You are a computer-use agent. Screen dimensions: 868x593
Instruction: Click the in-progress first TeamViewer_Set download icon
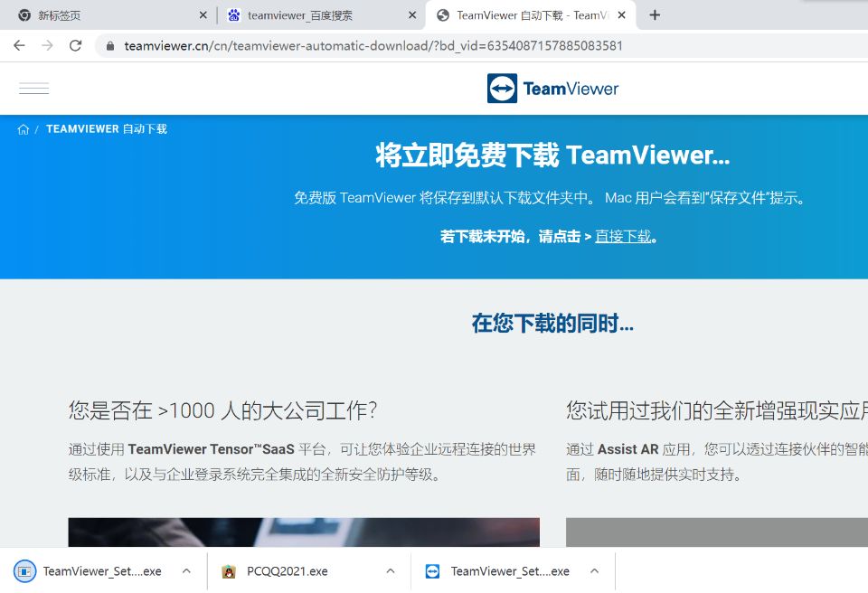[x=24, y=571]
